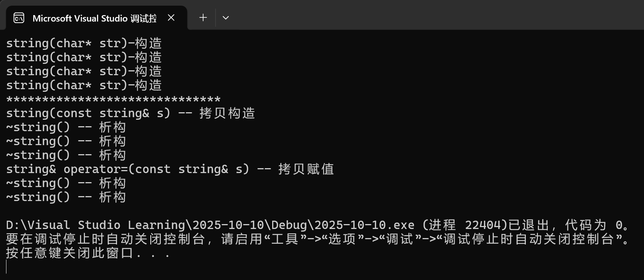Click the asterisk separator line
The image size is (644, 280).
113,99
